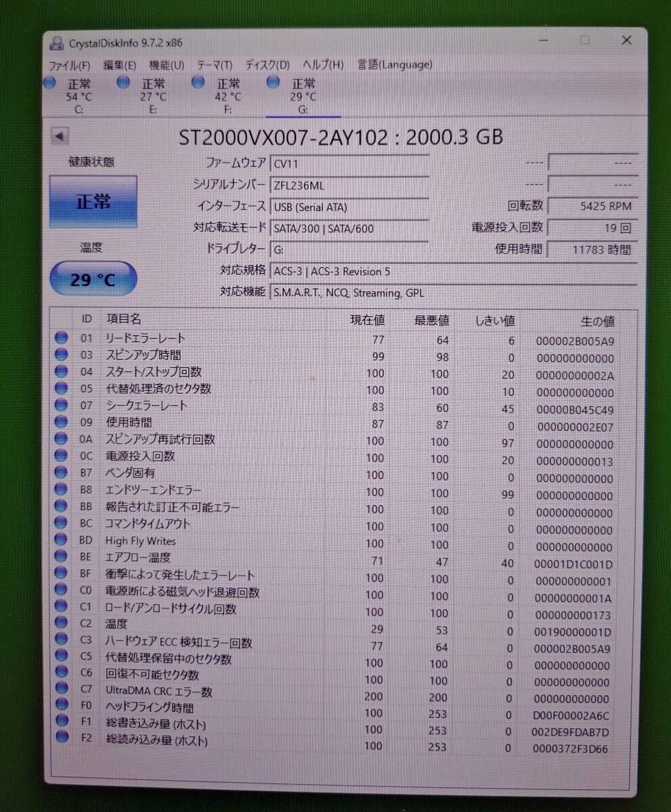Screen dimensions: 671x812
Task: Click the status icon for ハードウェア ECC 検知エラー回数 row
Action: tap(62, 639)
